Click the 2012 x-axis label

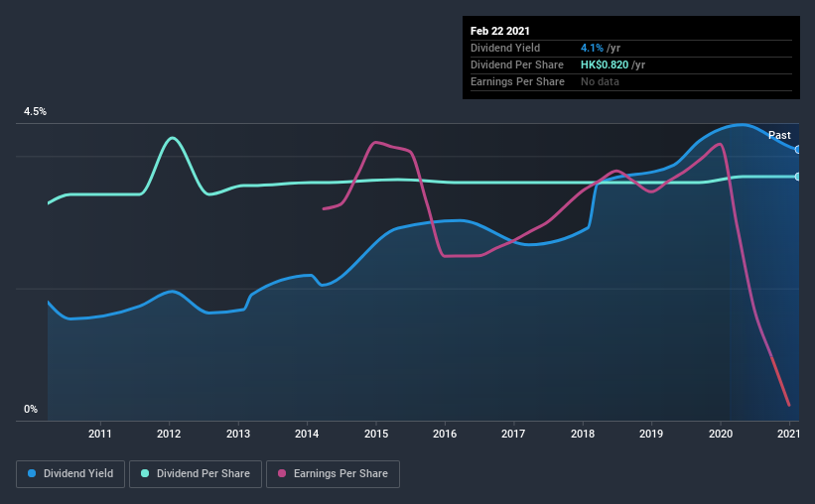point(169,434)
